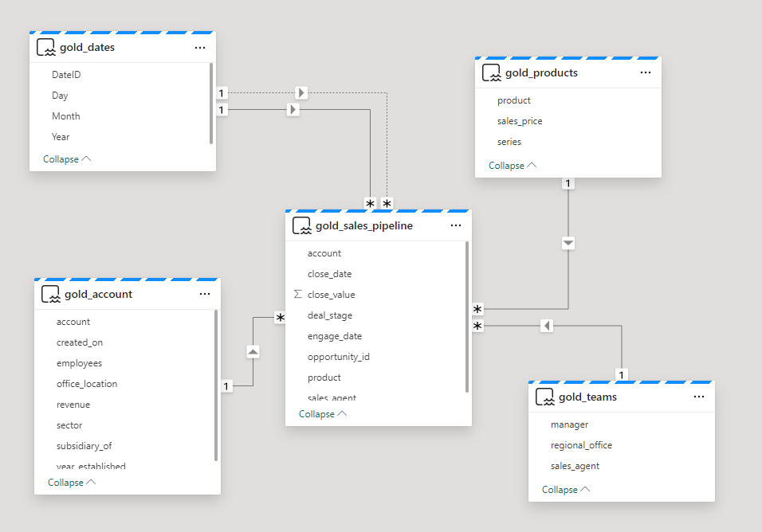Collapse the gold_sales_pipeline table card
The width and height of the screenshot is (762, 532).
323,414
